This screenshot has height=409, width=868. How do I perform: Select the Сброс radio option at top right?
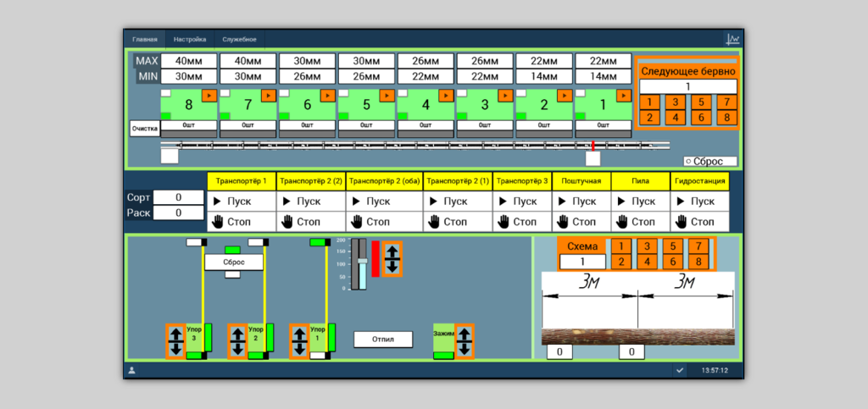click(710, 162)
